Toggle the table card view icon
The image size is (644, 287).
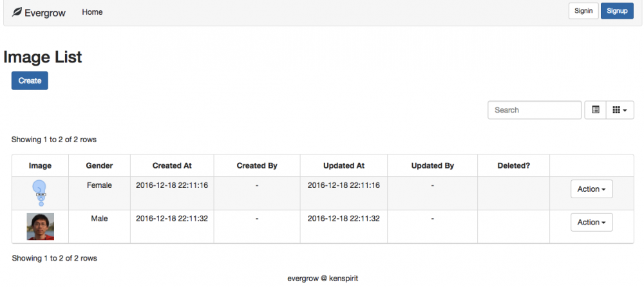(x=595, y=110)
